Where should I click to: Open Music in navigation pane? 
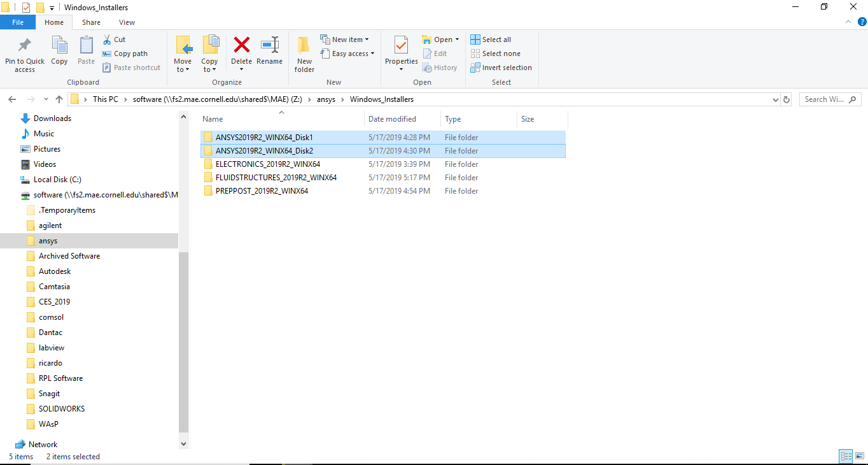click(44, 134)
